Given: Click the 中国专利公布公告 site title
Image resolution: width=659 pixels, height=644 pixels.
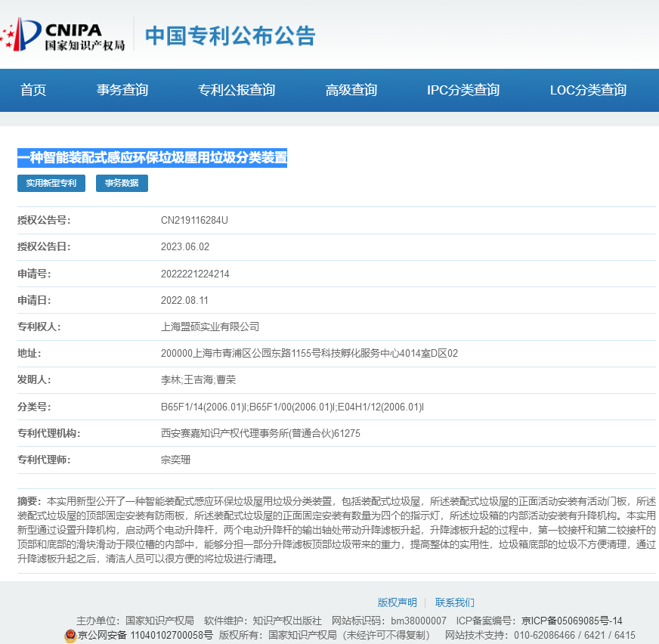Looking at the screenshot, I should click(230, 36).
